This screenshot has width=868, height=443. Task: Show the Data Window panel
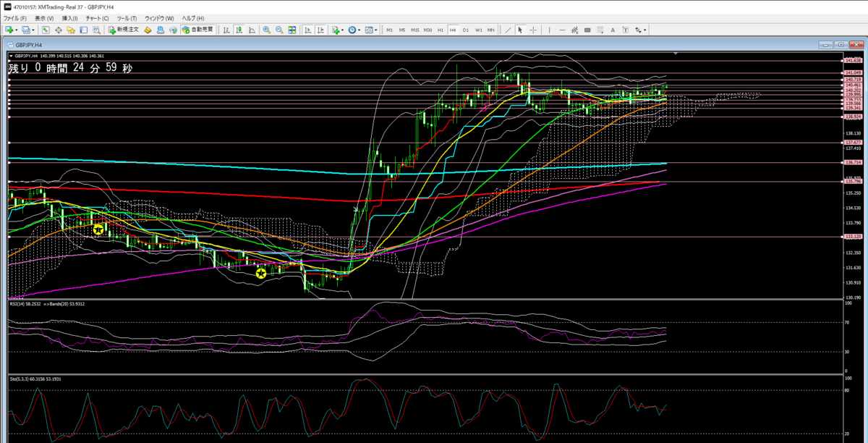59,30
